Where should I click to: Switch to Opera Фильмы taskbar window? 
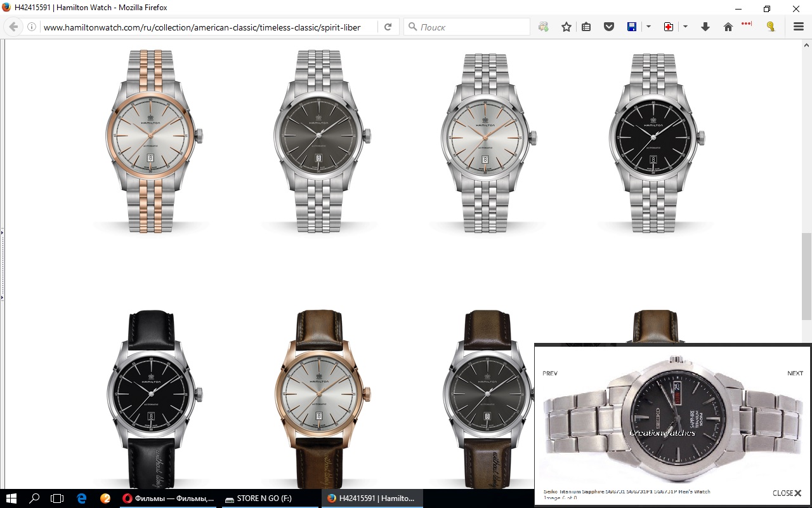pyautogui.click(x=168, y=498)
